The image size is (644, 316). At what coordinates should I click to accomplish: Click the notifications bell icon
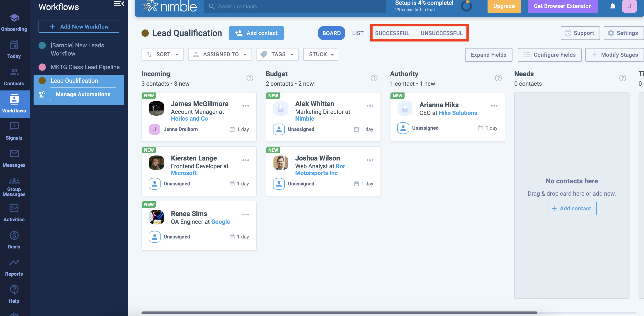(612, 6)
